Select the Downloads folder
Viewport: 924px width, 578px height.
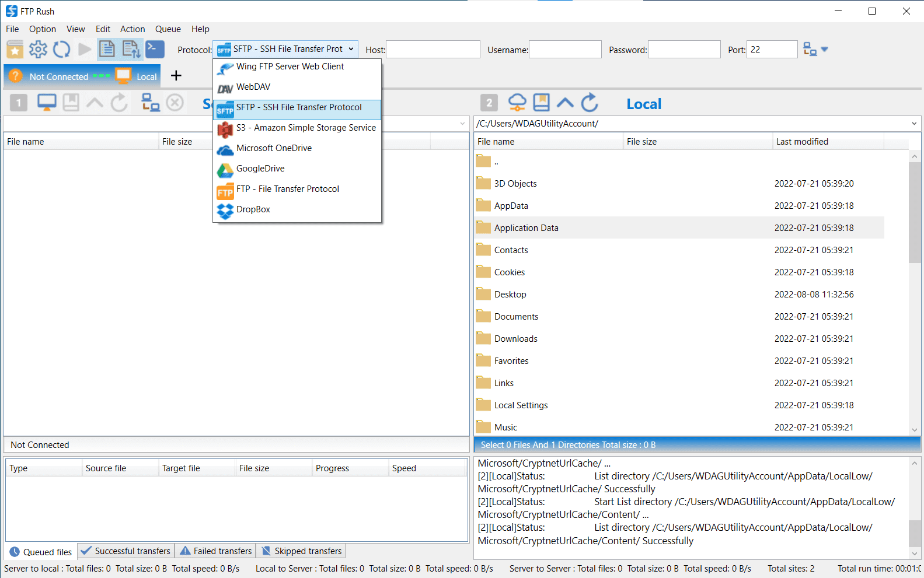click(679, 339)
